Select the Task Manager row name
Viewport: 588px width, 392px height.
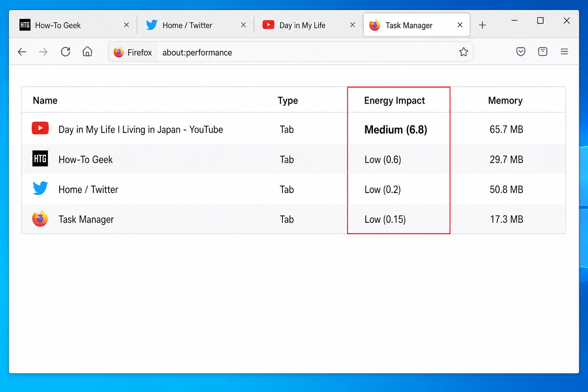pyautogui.click(x=86, y=219)
